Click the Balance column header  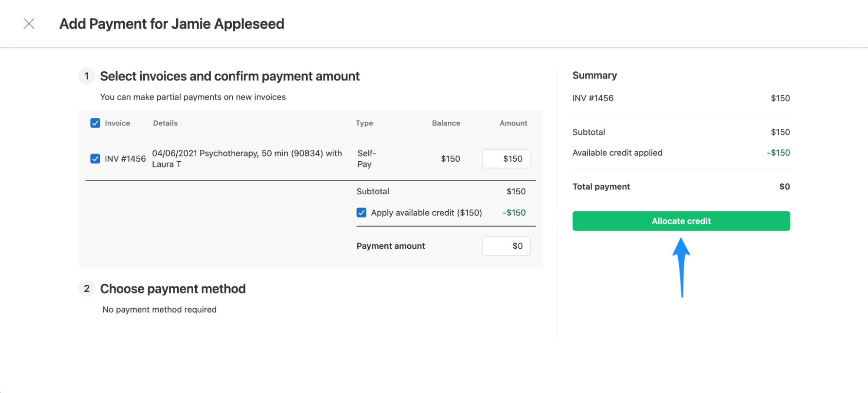point(446,123)
